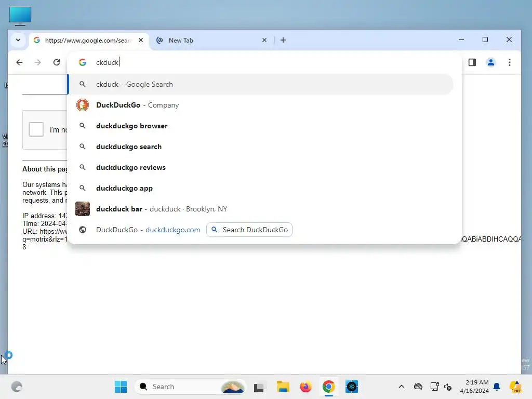Check the I'm not a robot checkbox

pos(36,129)
